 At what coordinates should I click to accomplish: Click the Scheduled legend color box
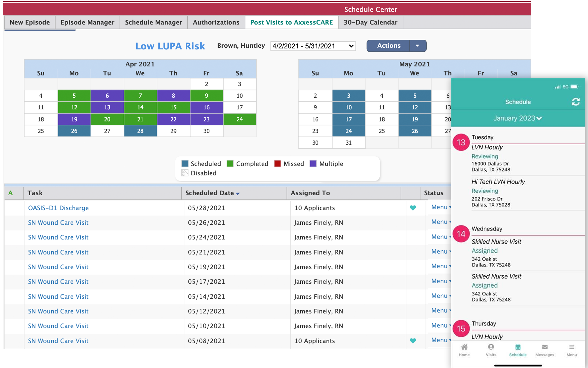[184, 164]
